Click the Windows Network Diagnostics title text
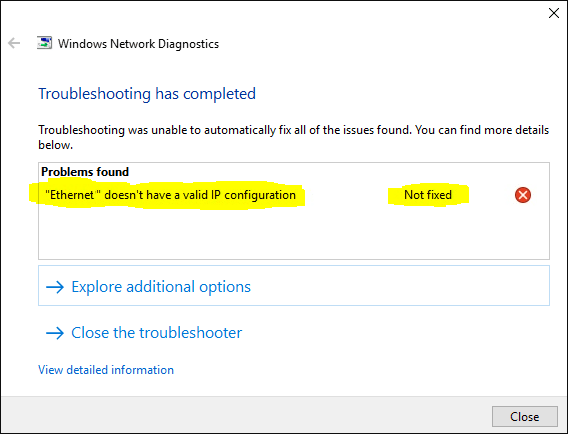 click(x=138, y=44)
